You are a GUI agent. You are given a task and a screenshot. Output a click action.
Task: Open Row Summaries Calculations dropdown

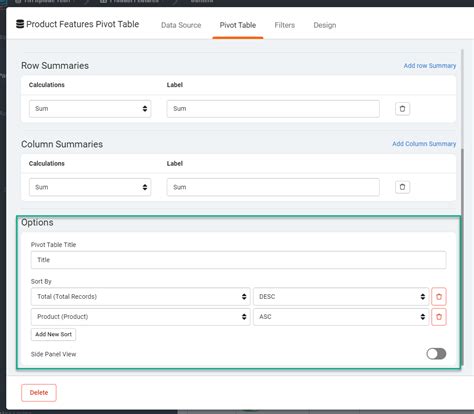90,109
